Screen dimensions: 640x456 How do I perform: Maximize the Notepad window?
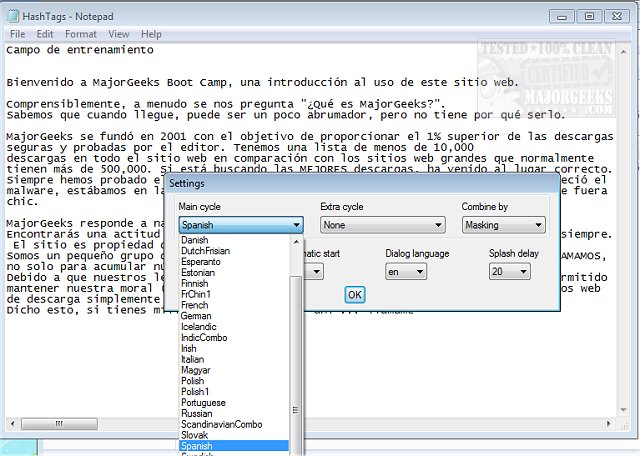click(x=589, y=17)
